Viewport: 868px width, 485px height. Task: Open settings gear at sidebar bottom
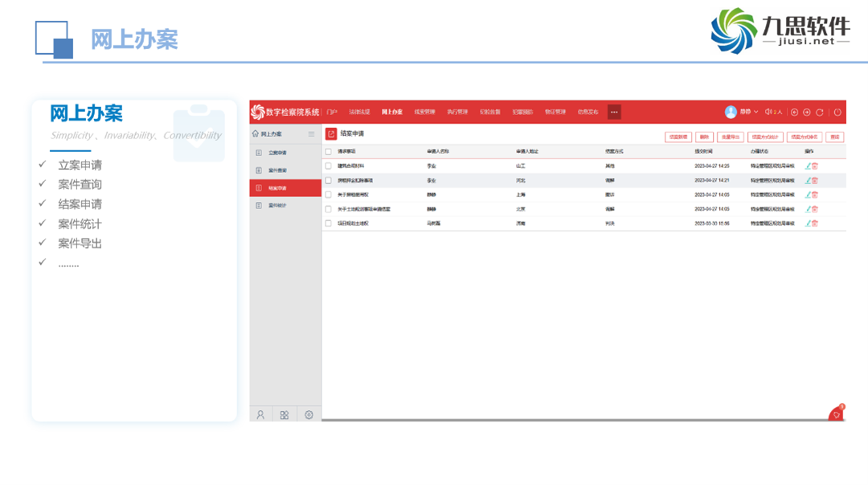[309, 415]
